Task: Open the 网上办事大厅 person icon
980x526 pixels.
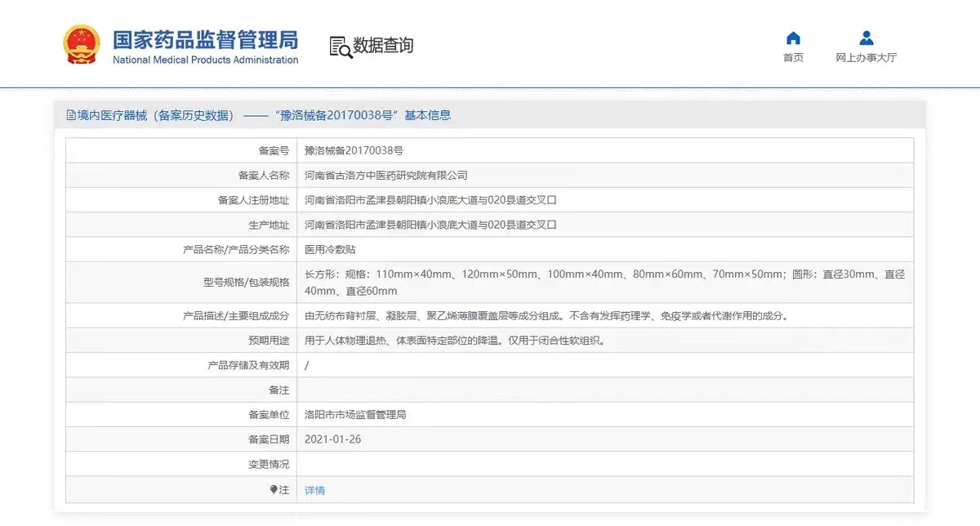Action: click(866, 38)
